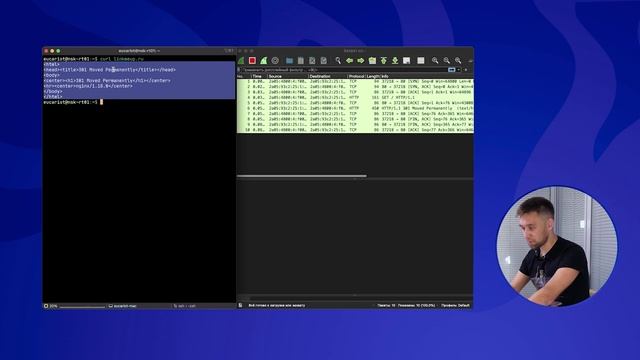This screenshot has width=640, height=360.
Task: Zoom out the Wireshark text
Action: 447,60
